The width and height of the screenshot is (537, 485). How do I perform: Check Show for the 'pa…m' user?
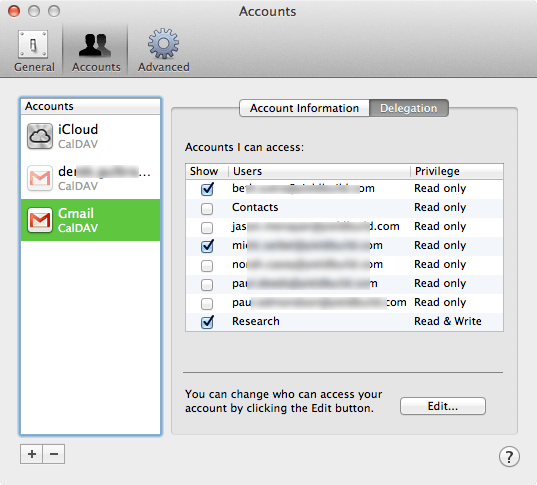(x=207, y=284)
